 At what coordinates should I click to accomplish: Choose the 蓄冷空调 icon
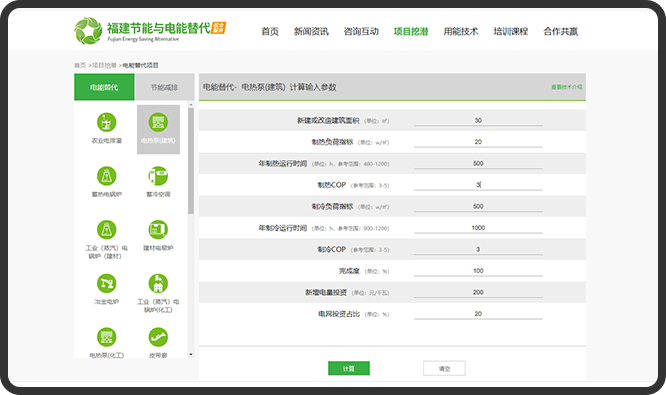point(158,176)
